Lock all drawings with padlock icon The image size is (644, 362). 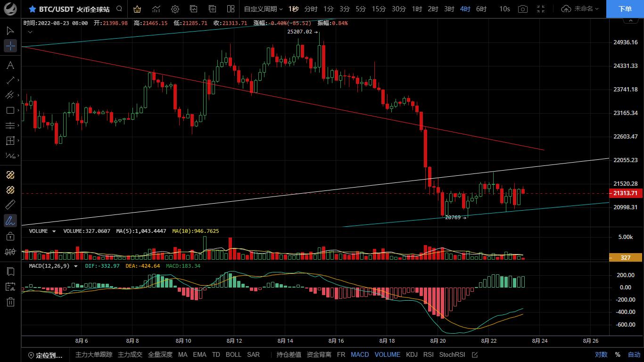click(x=10, y=236)
